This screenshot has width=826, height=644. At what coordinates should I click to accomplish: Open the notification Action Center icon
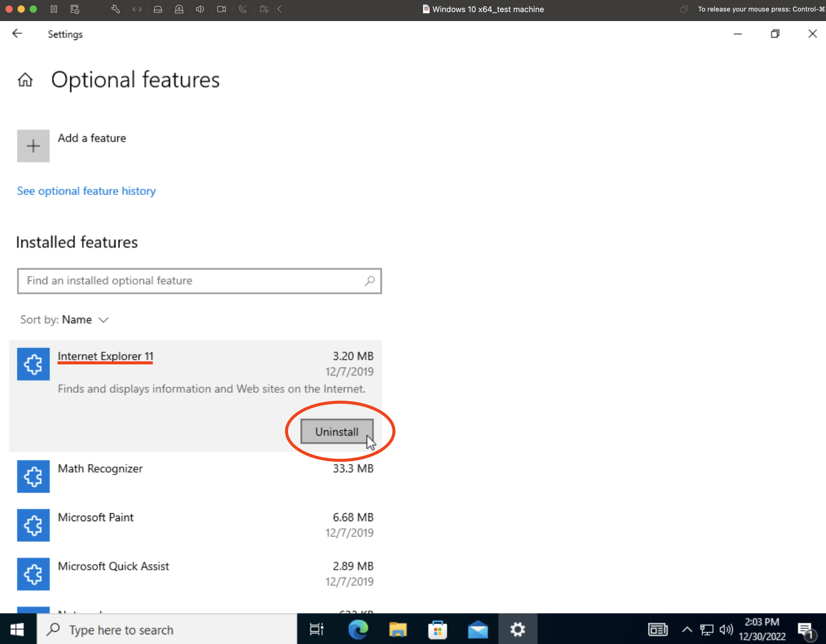(x=807, y=630)
